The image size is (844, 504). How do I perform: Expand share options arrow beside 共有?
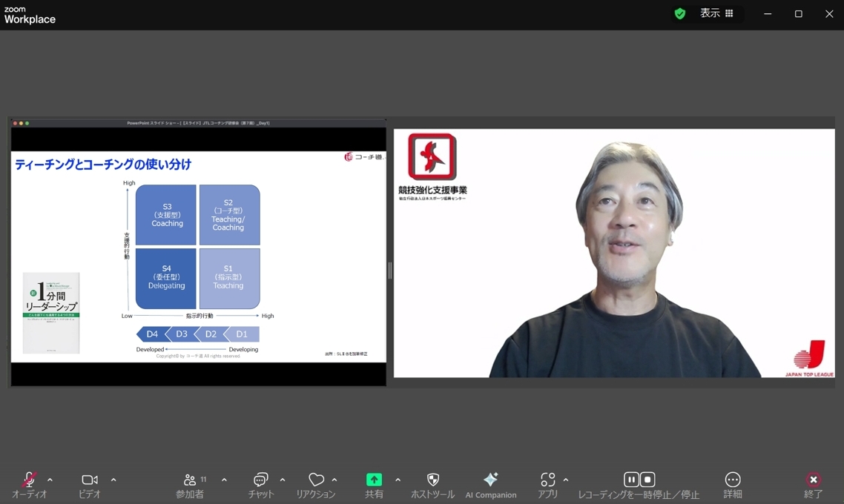(398, 480)
